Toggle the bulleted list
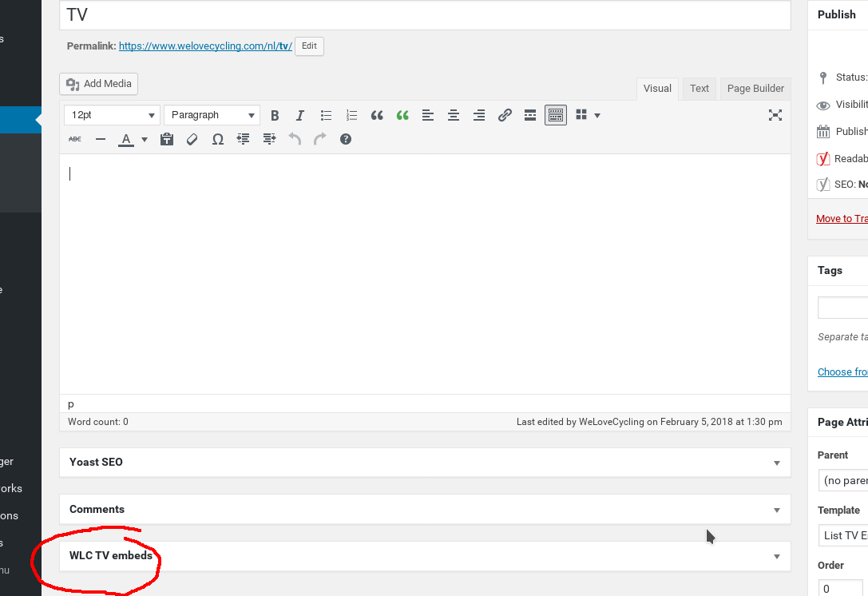The height and width of the screenshot is (596, 868). (x=326, y=115)
